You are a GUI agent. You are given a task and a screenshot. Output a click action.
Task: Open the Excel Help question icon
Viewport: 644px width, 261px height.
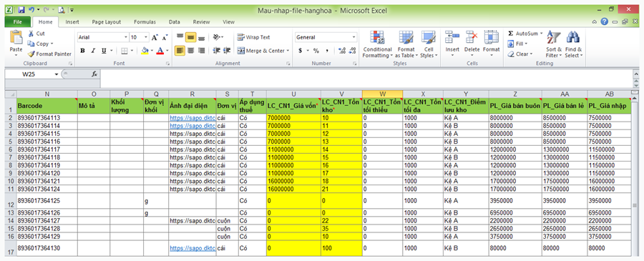pyautogui.click(x=604, y=22)
